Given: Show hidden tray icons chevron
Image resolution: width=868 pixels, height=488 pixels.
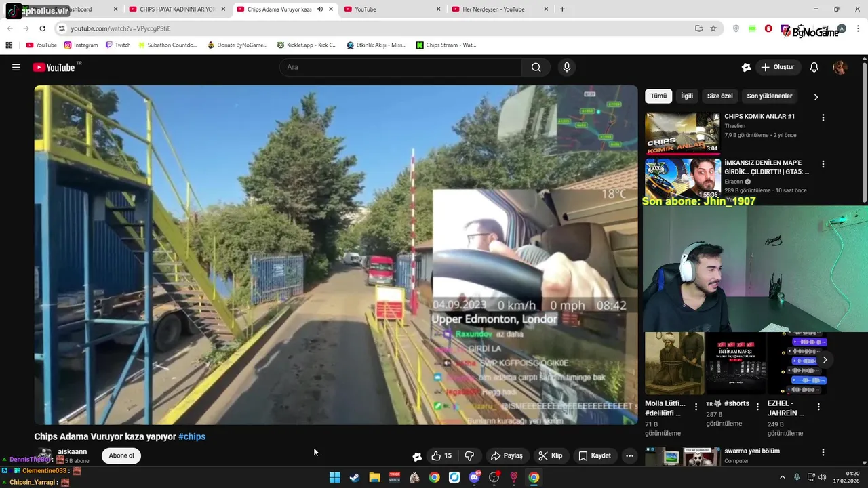Looking at the screenshot, I should pos(782,477).
